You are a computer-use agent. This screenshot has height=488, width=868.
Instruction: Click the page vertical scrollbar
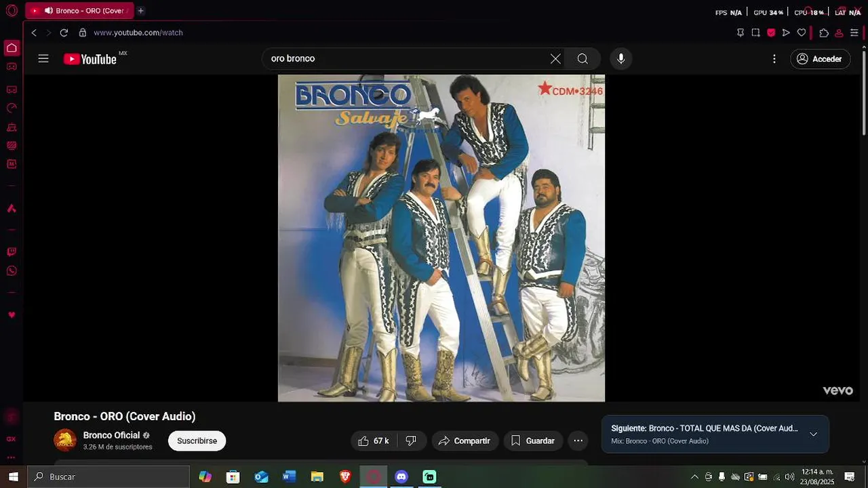(864, 91)
